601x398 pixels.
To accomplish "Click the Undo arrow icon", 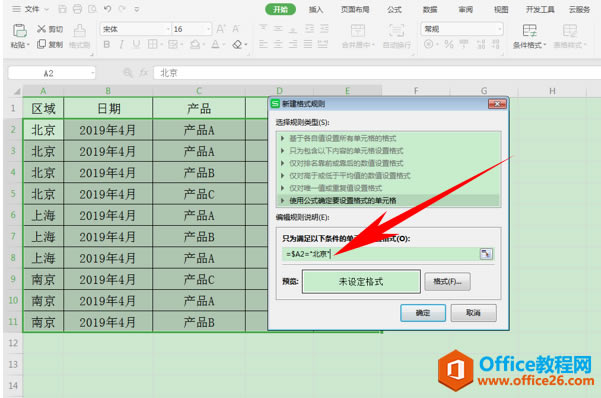I will click(x=107, y=9).
